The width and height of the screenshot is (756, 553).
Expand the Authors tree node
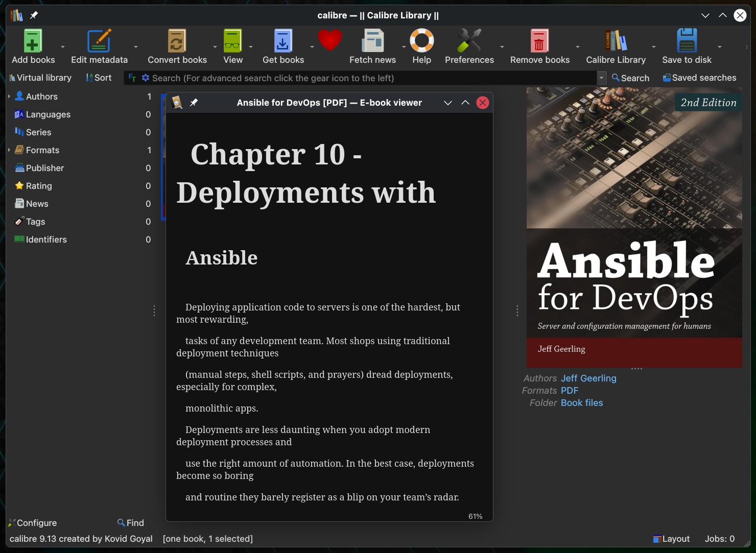[x=9, y=96]
